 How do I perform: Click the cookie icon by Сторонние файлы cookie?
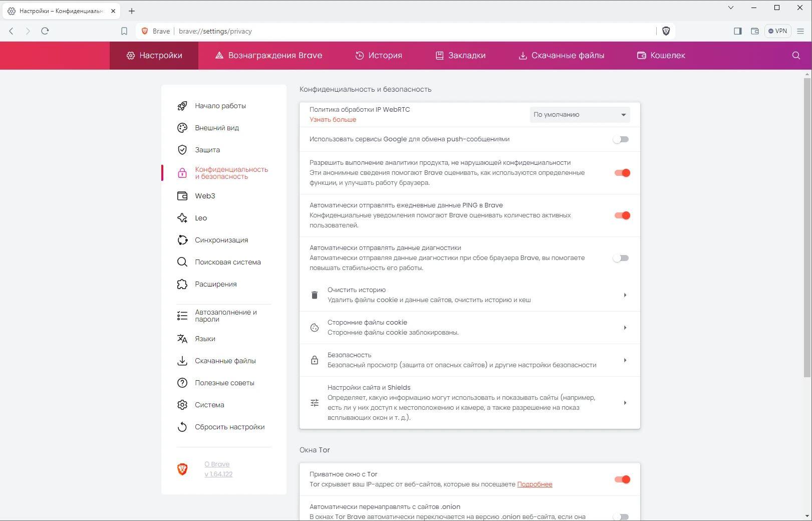pos(315,328)
